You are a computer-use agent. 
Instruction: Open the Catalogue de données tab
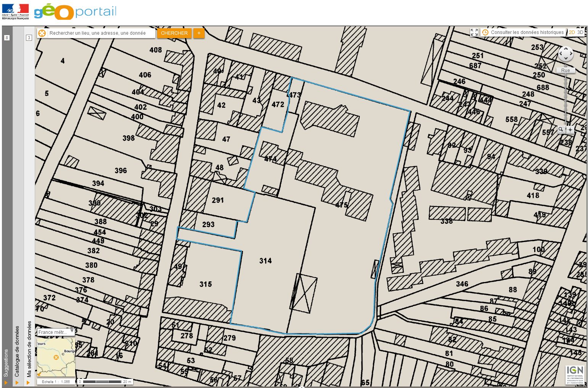pyautogui.click(x=17, y=351)
